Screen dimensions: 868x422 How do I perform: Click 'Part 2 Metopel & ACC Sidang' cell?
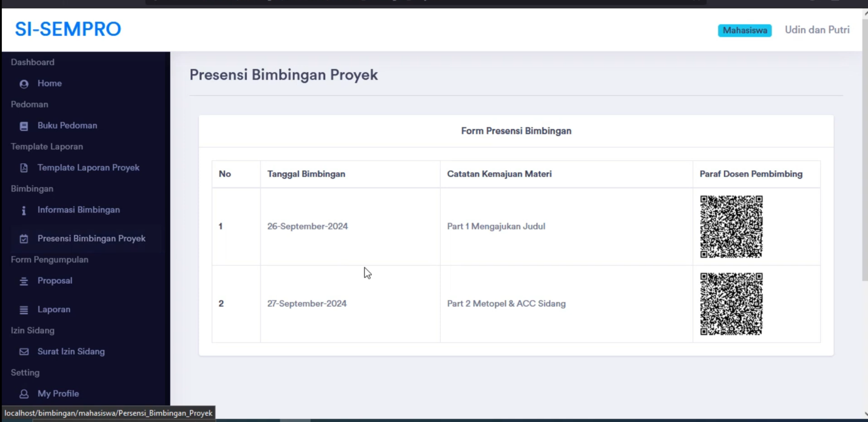(566, 304)
